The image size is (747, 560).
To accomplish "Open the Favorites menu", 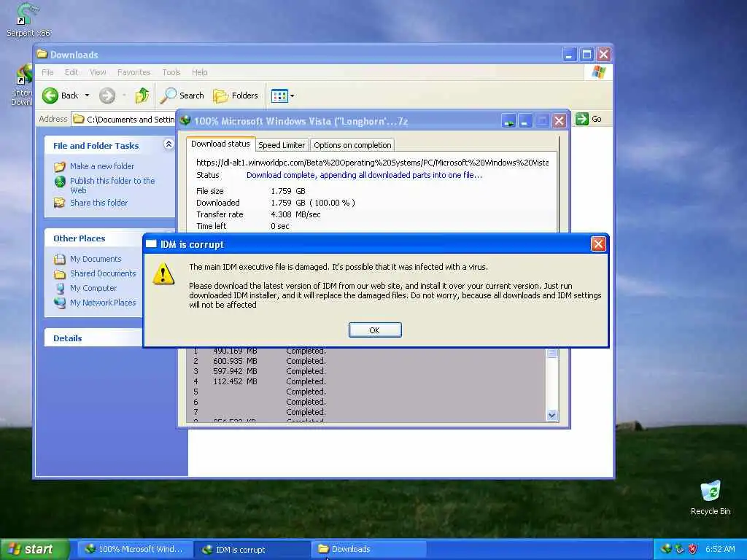I will [x=134, y=72].
